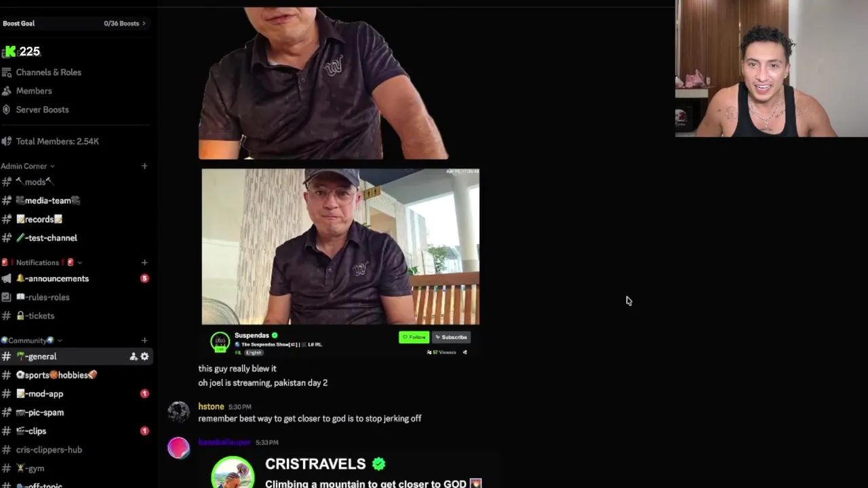Click the green Follow button
Viewport: 868px width, 488px height.
click(x=414, y=337)
